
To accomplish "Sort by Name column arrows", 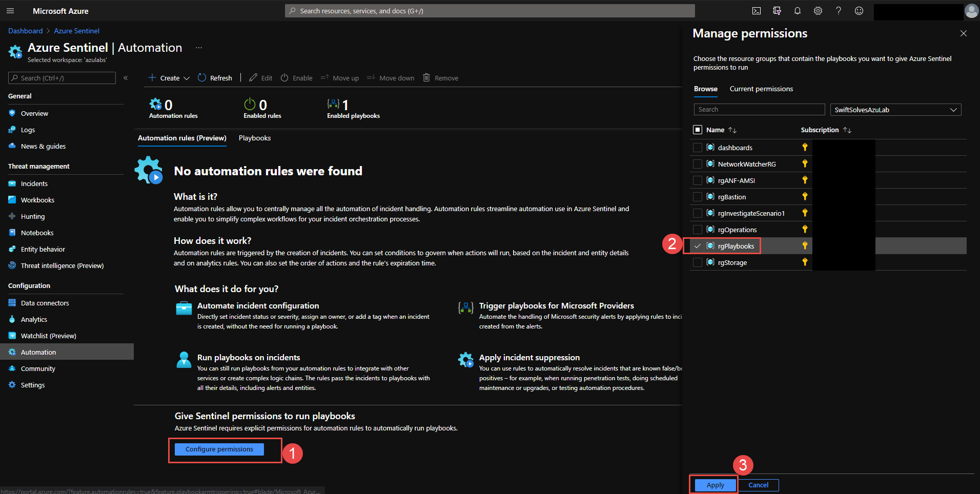I will click(x=732, y=130).
